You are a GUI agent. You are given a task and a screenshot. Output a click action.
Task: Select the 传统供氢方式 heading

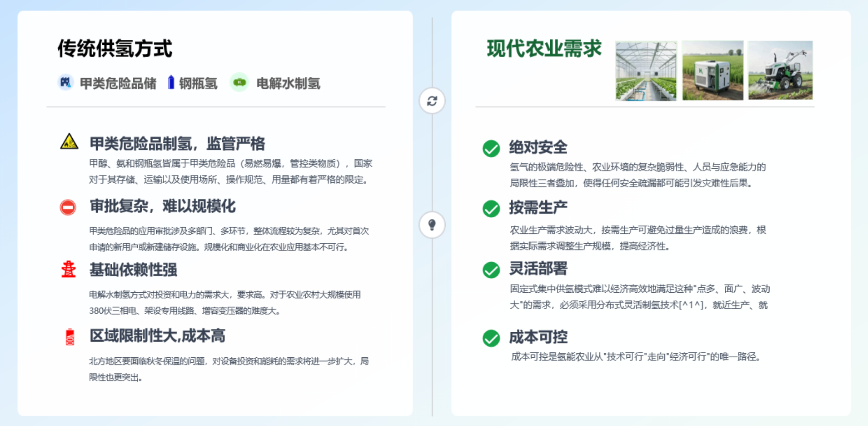click(115, 48)
